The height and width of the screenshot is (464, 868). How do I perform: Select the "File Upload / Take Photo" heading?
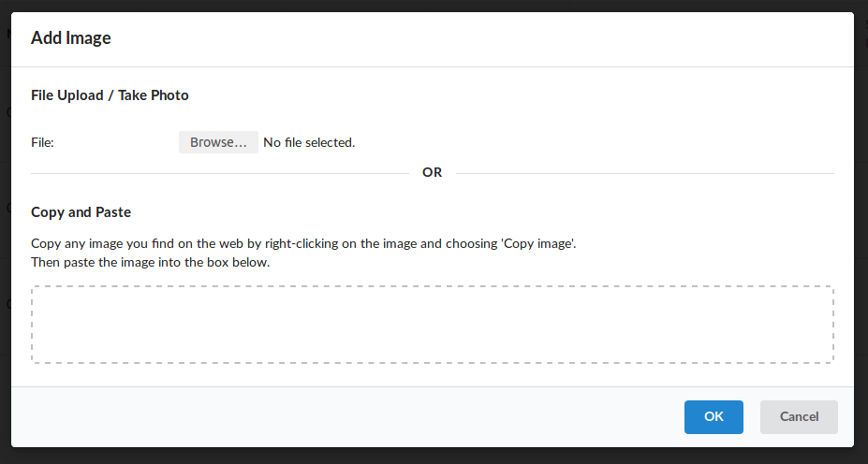(x=110, y=95)
